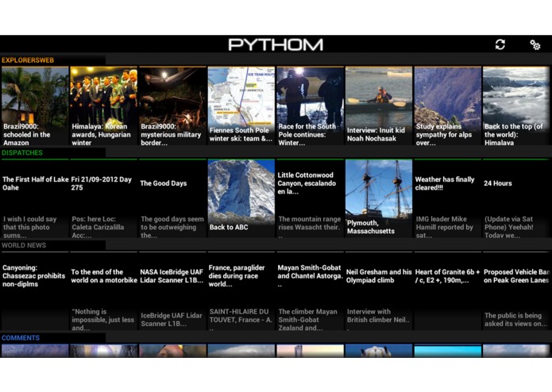Select the WORLD NEWS section header
The height and width of the screenshot is (392, 552).
(24, 245)
